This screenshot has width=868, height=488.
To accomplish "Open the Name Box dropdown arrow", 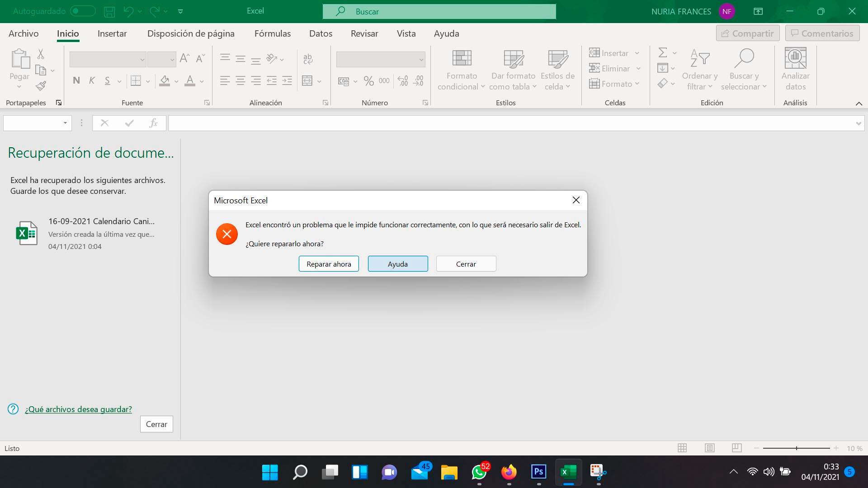I will click(x=65, y=123).
